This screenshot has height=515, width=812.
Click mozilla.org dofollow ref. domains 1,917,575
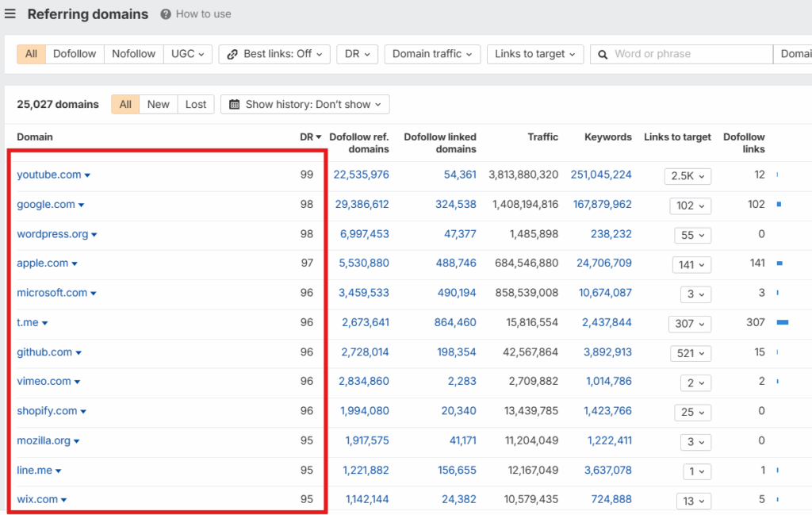click(x=367, y=440)
